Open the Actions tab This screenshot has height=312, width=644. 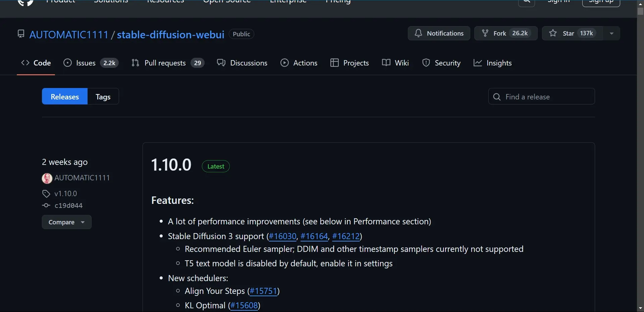point(299,63)
